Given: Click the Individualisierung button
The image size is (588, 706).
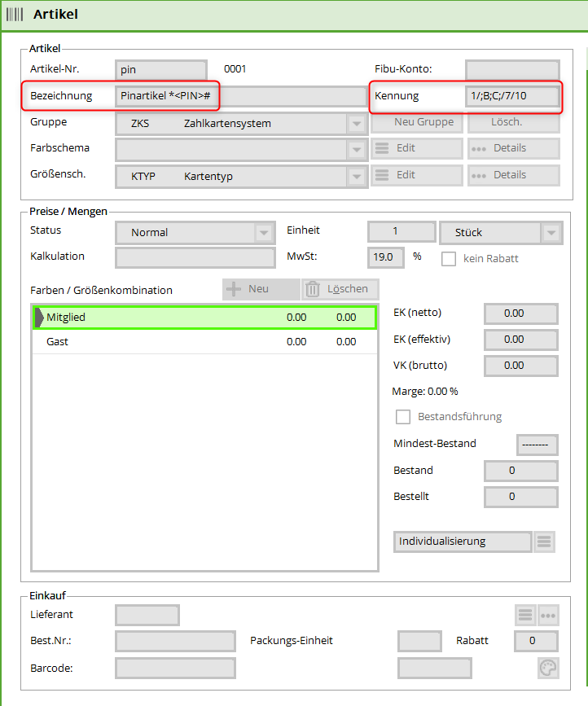Looking at the screenshot, I should pos(463,542).
